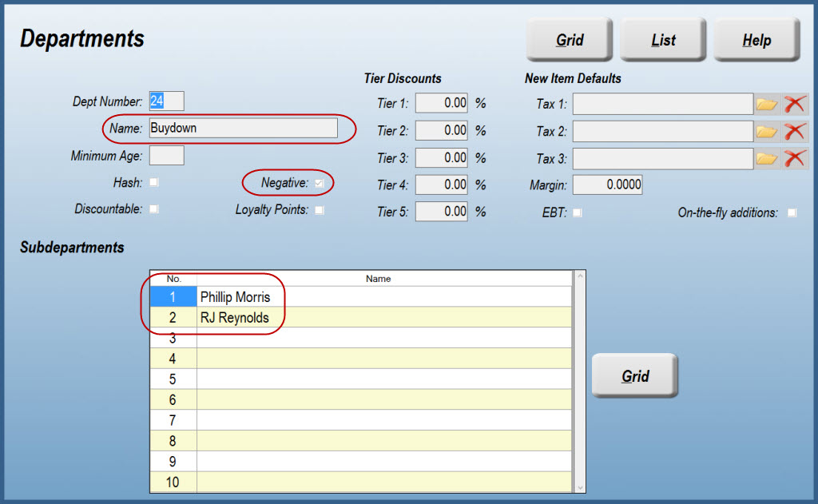
Task: Click the Tier 1 discount field
Action: (x=441, y=103)
